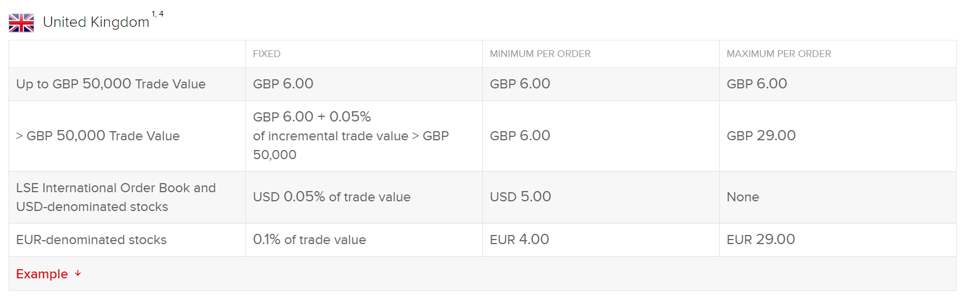Click the USD 0.05% of trade value cell
The width and height of the screenshot is (980, 300).
pos(331,197)
